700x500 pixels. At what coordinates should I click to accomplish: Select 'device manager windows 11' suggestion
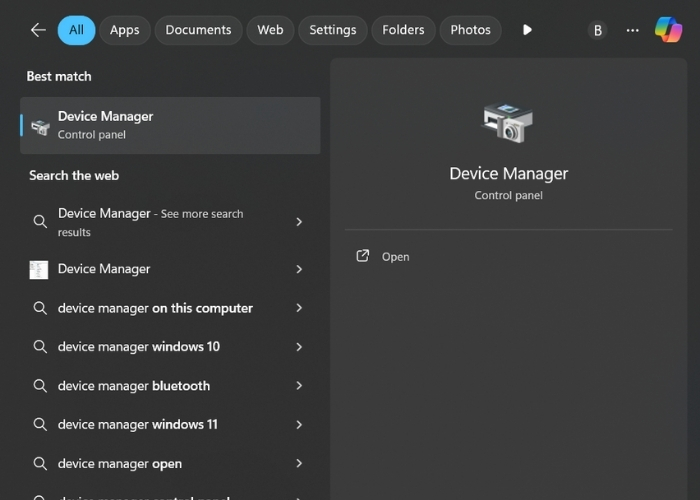(138, 424)
